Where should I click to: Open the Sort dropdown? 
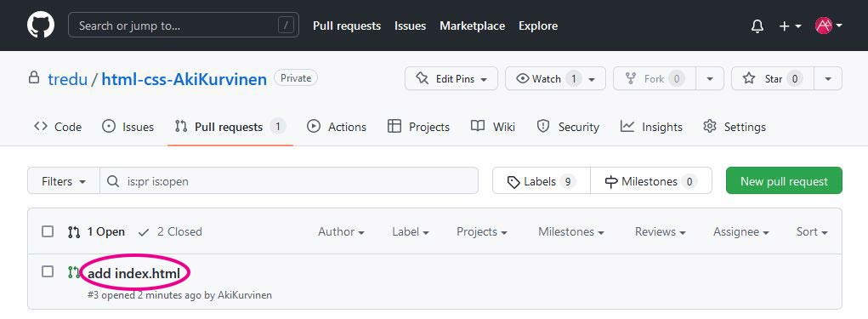[812, 232]
